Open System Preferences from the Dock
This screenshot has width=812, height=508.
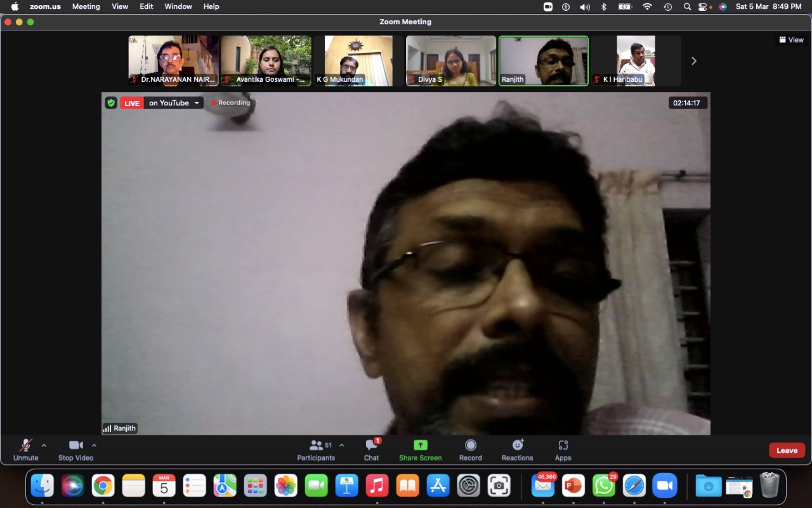[x=469, y=486]
